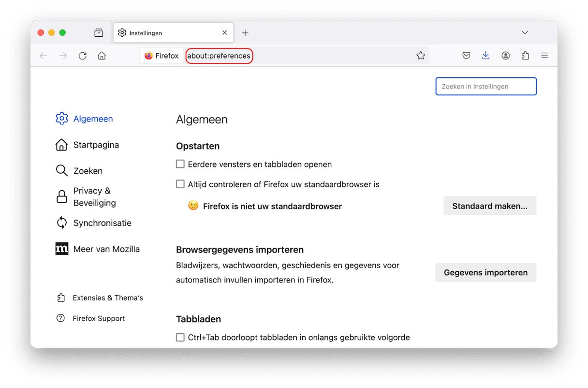
Task: Go back with the back arrow
Action: click(44, 56)
